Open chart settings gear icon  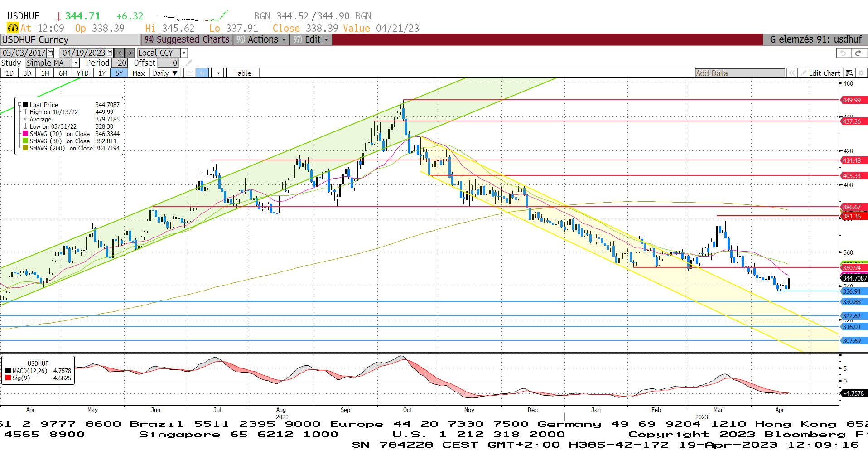tap(861, 73)
